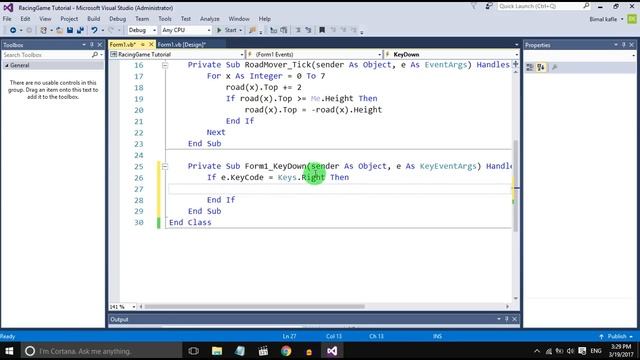
Task: Click the Visual Studio taskbar icon
Action: (x=332, y=351)
